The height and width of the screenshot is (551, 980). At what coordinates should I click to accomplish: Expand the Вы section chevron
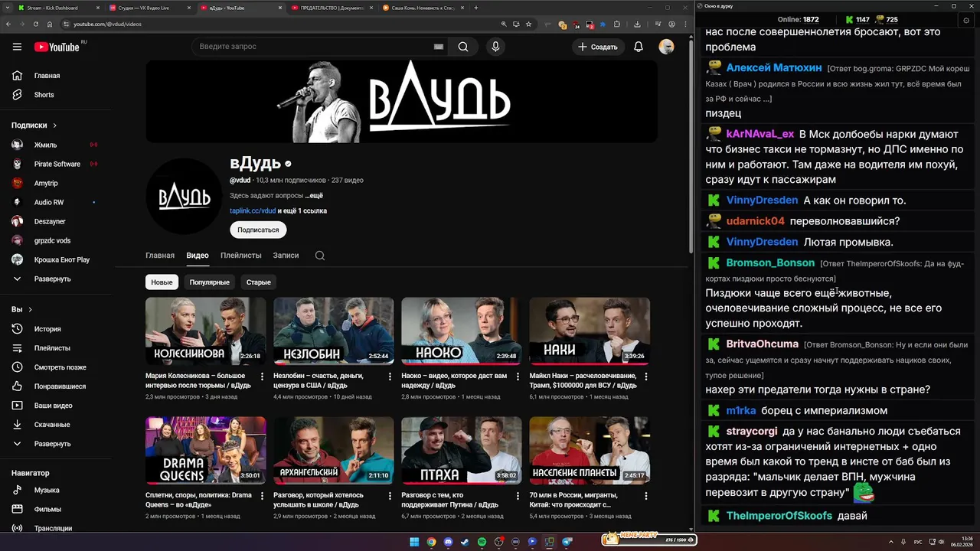pyautogui.click(x=31, y=310)
